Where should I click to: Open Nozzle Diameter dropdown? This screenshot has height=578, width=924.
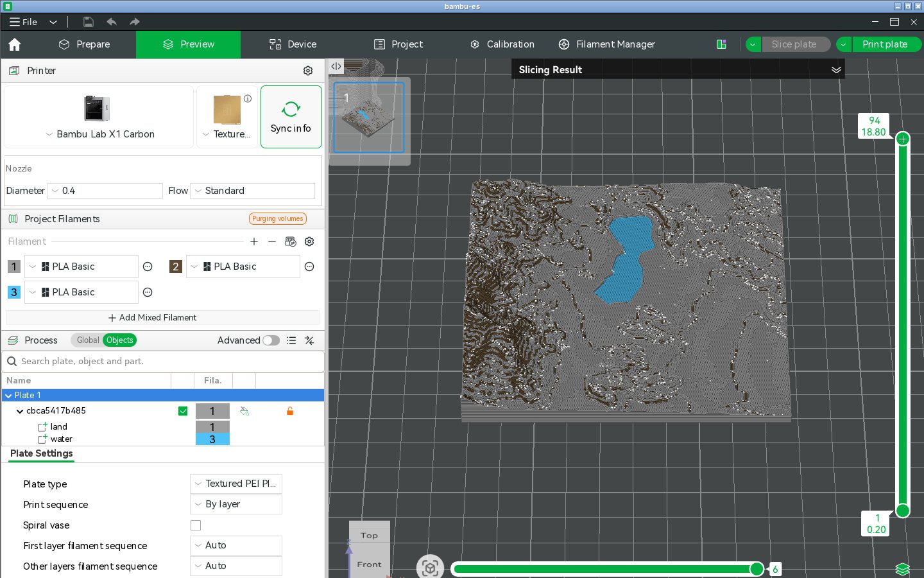(105, 191)
